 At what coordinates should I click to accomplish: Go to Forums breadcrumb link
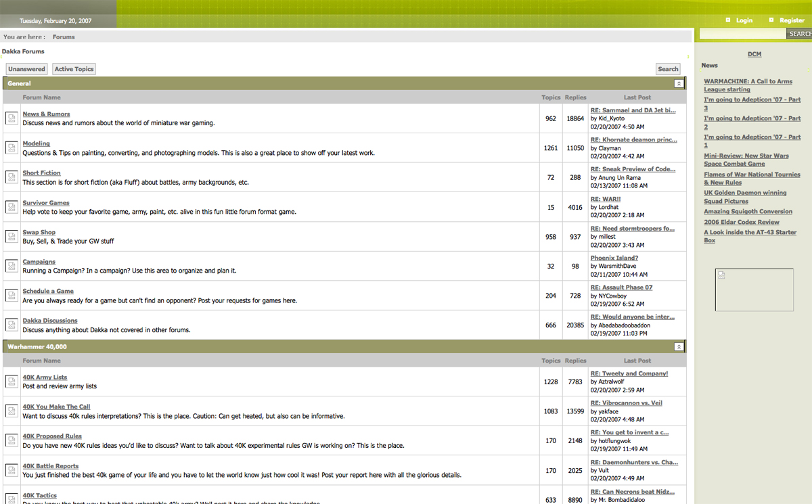point(64,37)
